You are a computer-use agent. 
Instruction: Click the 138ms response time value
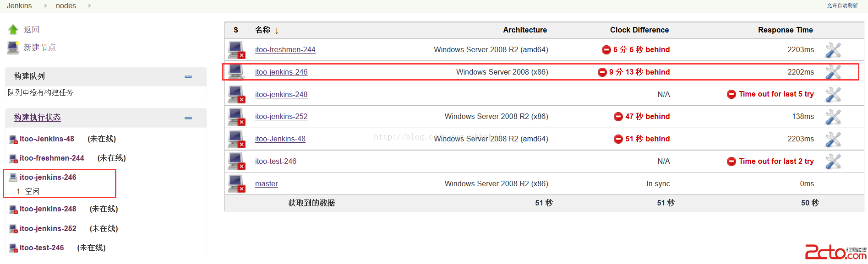click(x=803, y=116)
